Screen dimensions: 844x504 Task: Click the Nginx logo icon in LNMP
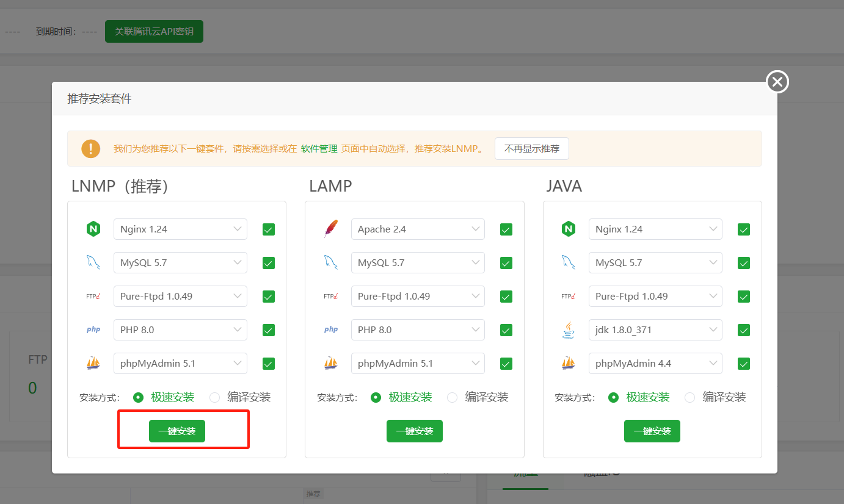93,229
